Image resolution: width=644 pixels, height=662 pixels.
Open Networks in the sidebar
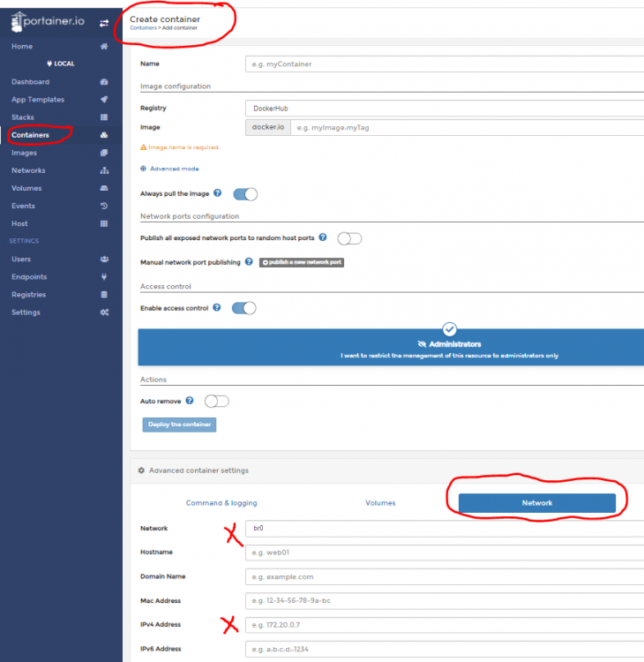pyautogui.click(x=28, y=170)
